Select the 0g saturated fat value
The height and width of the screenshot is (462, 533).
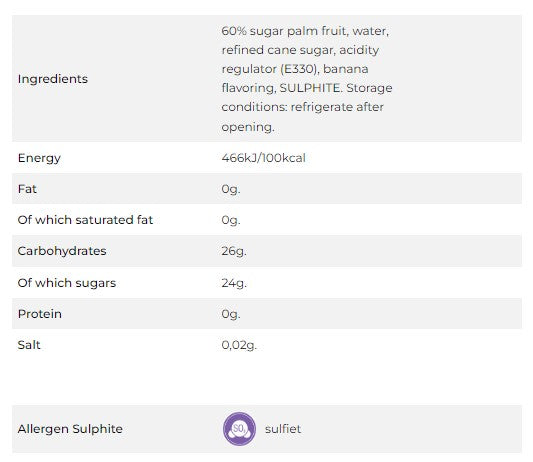(x=231, y=220)
